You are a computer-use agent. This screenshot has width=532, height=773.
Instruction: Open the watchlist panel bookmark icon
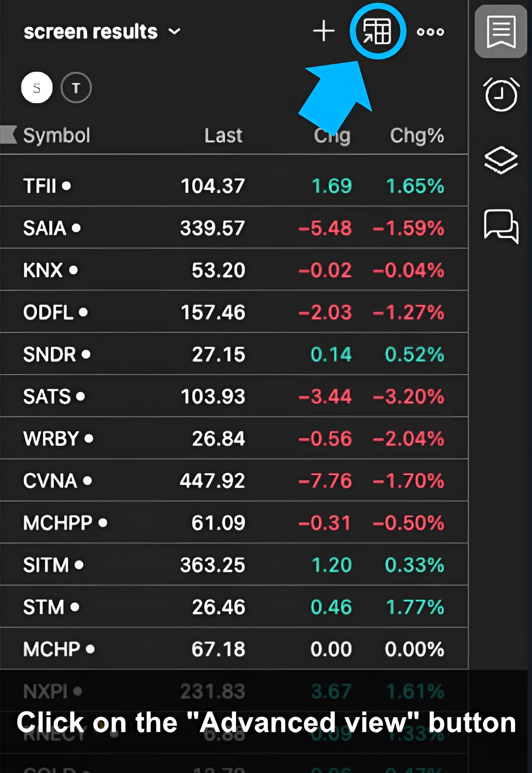(x=501, y=32)
